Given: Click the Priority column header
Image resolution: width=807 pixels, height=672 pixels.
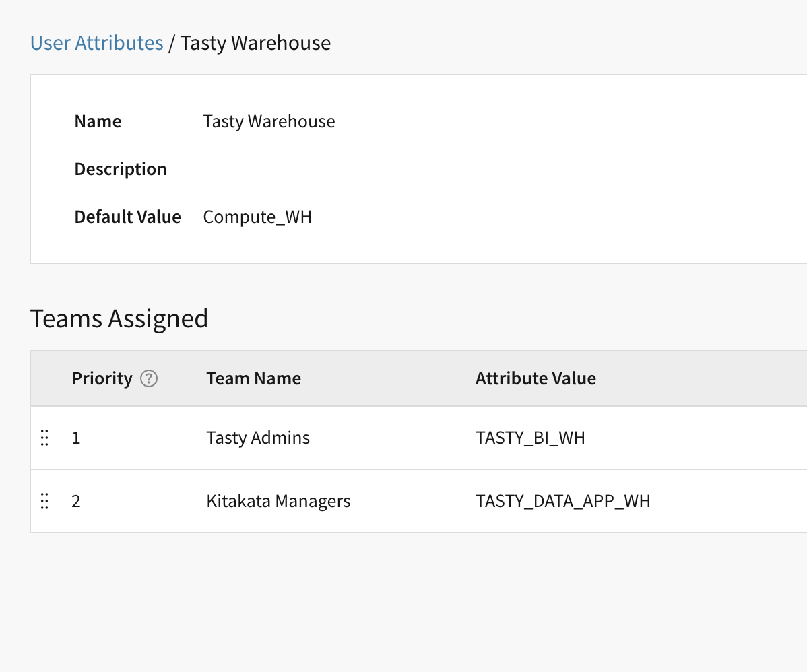Looking at the screenshot, I should [x=102, y=379].
